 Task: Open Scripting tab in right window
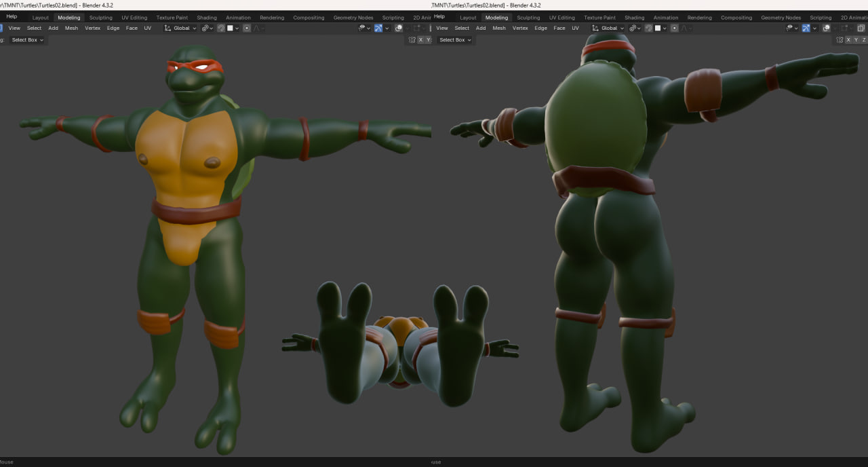(x=821, y=18)
